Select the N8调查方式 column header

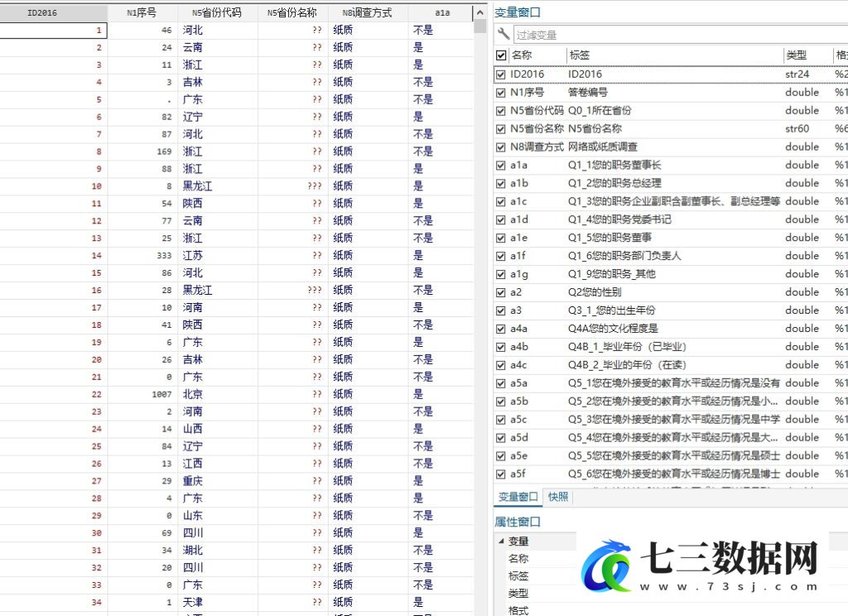pyautogui.click(x=368, y=12)
